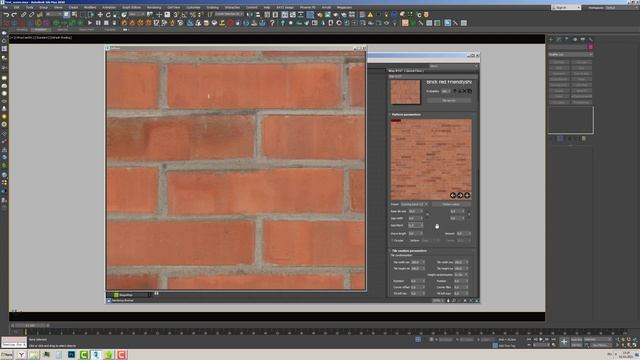Open the File menu
This screenshot has height=360, width=640.
tap(5, 7)
